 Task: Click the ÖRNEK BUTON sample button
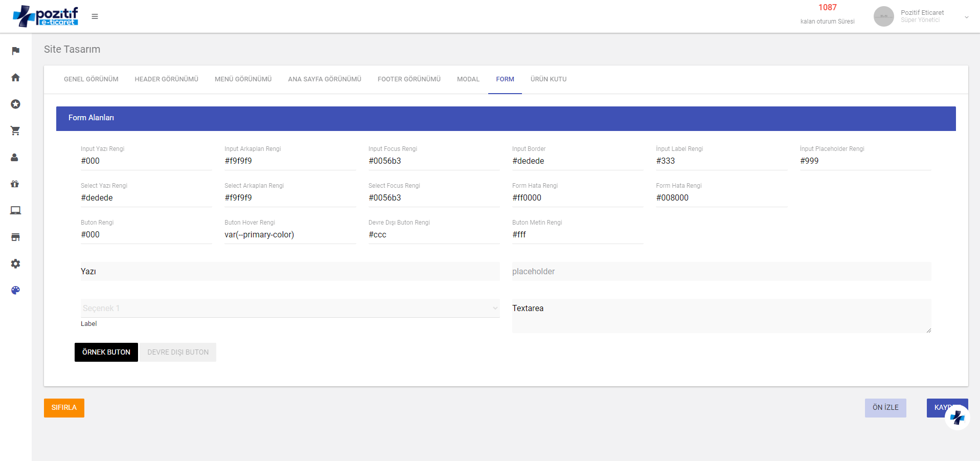tap(106, 352)
